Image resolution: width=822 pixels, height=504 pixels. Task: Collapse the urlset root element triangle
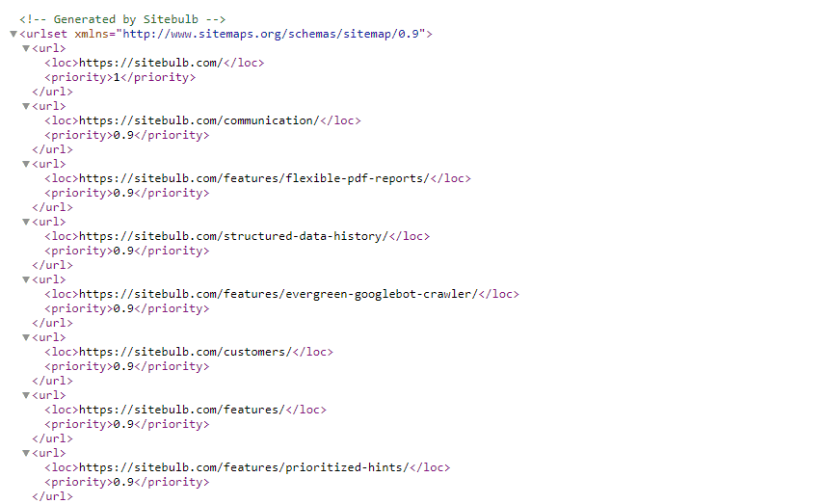tap(13, 34)
